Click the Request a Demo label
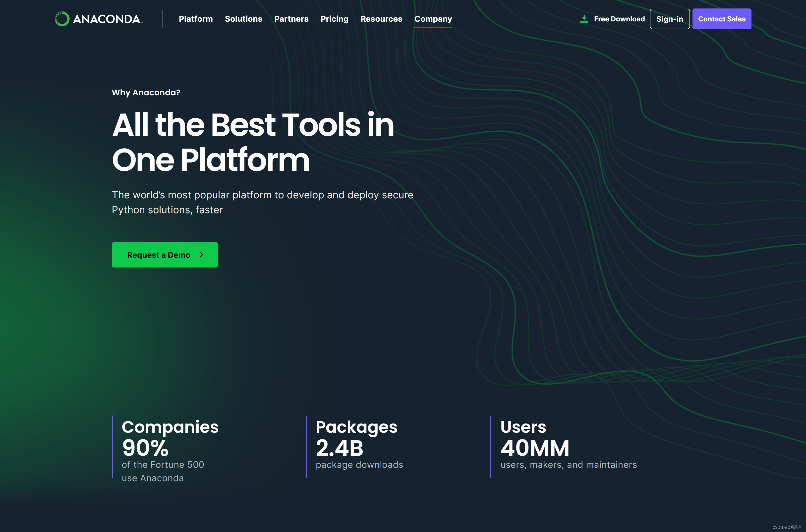 coord(159,255)
